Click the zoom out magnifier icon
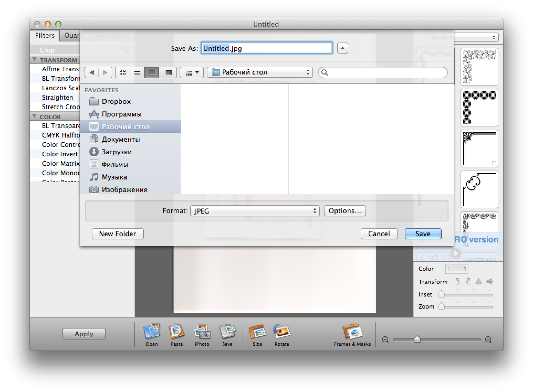The height and width of the screenshot is (392, 533). pyautogui.click(x=385, y=340)
